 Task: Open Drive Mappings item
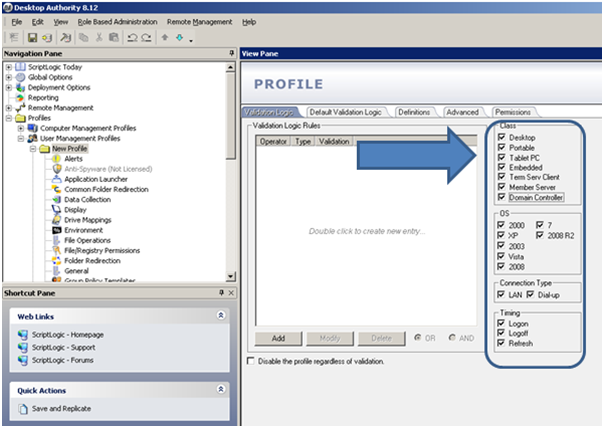tap(88, 220)
